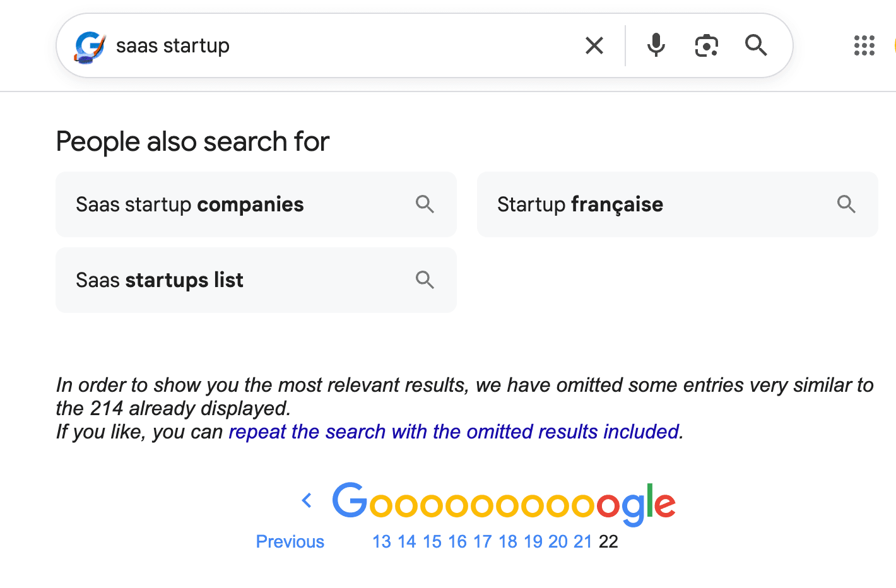Click the back chevron above Previous
The height and width of the screenshot is (588, 896).
tap(307, 500)
